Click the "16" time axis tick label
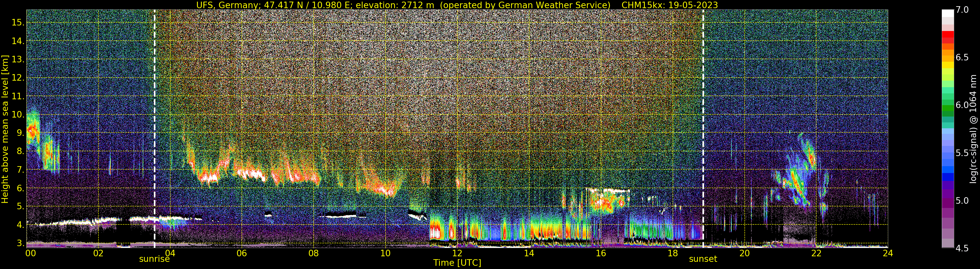The image size is (980, 269). [x=601, y=253]
